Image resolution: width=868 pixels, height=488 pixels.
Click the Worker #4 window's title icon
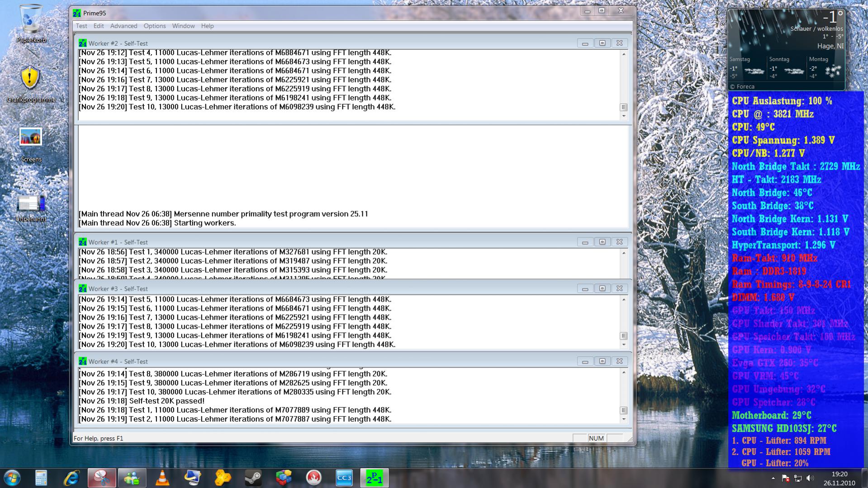pyautogui.click(x=82, y=361)
